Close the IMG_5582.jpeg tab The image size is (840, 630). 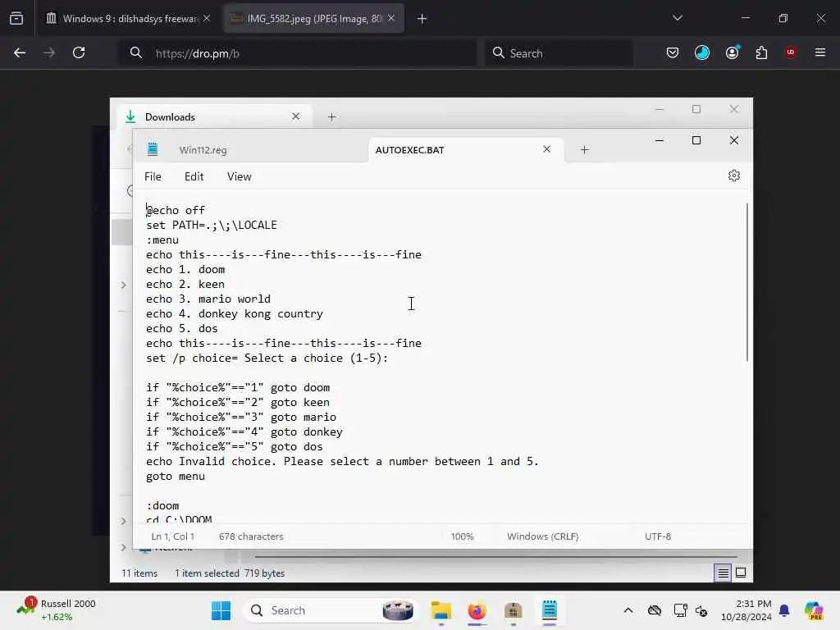(x=391, y=19)
